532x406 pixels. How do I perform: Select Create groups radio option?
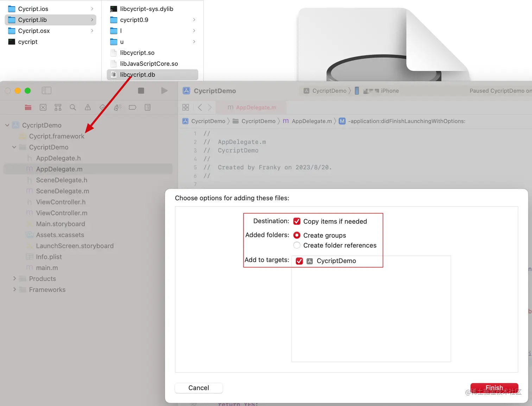pyautogui.click(x=297, y=235)
